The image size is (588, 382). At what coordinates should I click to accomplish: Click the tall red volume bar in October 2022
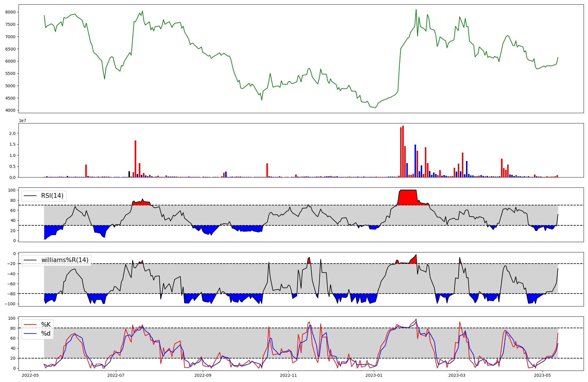[x=267, y=170]
